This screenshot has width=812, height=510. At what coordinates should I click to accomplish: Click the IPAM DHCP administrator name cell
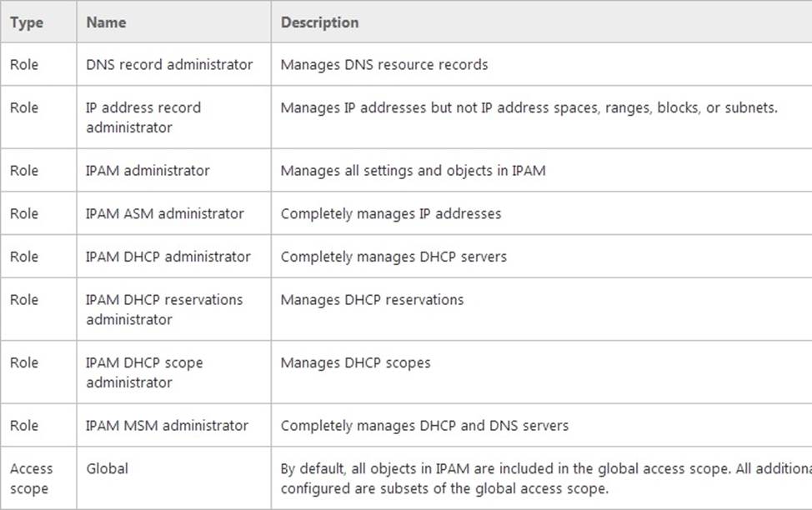[x=168, y=257]
